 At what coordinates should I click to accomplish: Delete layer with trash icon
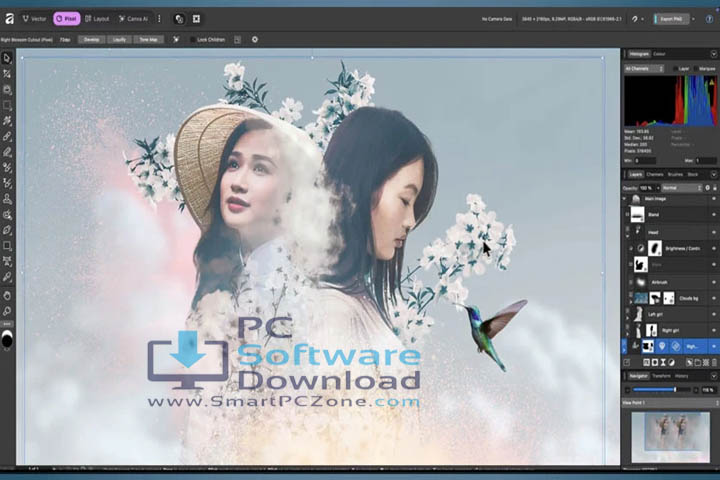pyautogui.click(x=714, y=362)
